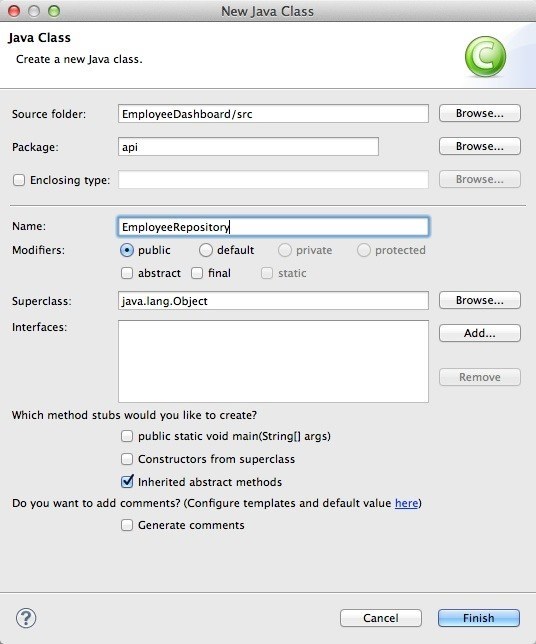Add an interface with the Add button
536x644 pixels.
pos(479,333)
